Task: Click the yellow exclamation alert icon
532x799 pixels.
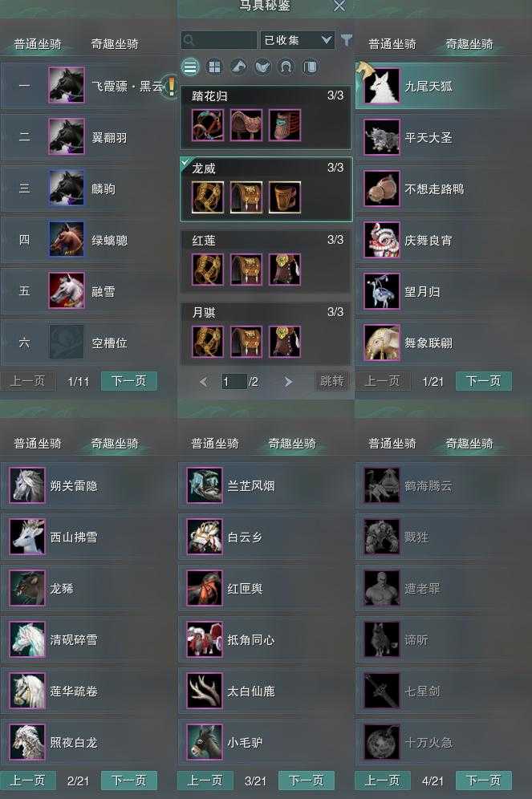Action: [x=172, y=85]
